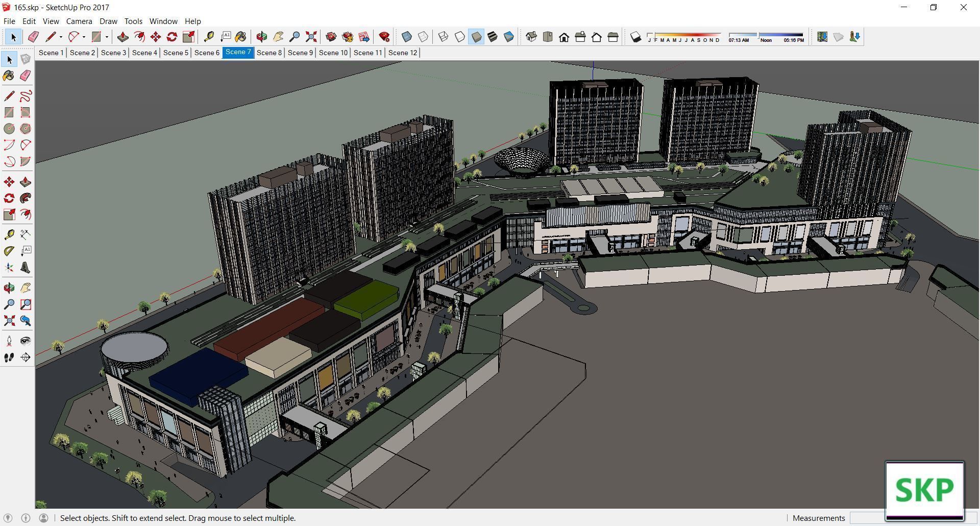This screenshot has width=980, height=526.
Task: Expand the Shape tool dropdown arrow
Action: pyautogui.click(x=107, y=37)
